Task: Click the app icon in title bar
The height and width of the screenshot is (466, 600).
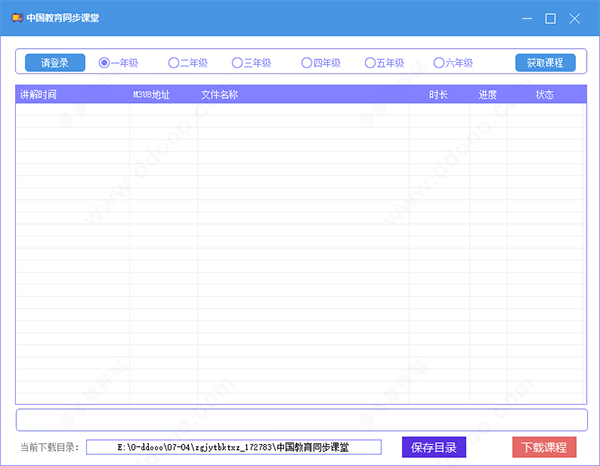Action: [17, 18]
